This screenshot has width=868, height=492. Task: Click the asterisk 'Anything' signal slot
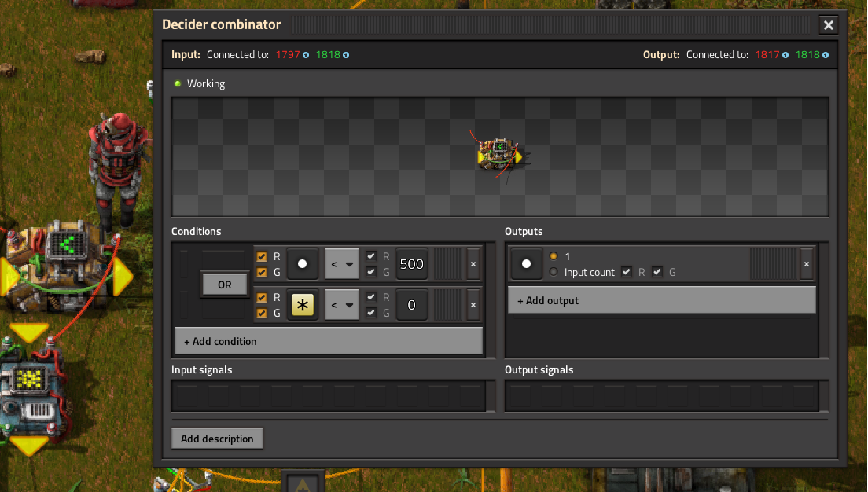click(302, 305)
